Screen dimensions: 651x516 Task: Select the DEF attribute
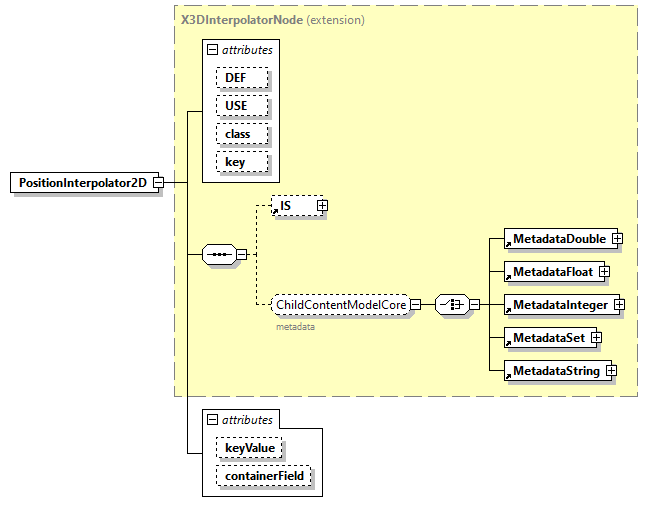pos(237,77)
